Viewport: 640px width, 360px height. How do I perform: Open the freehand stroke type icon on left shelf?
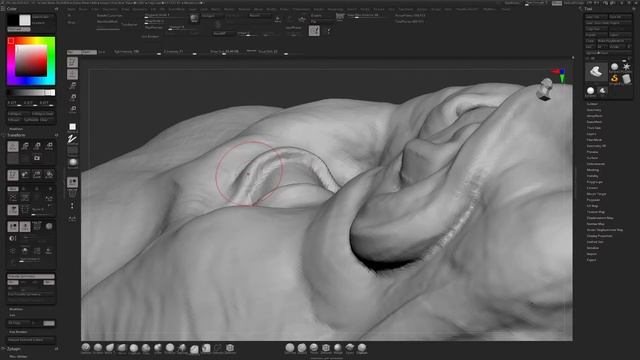(73, 139)
